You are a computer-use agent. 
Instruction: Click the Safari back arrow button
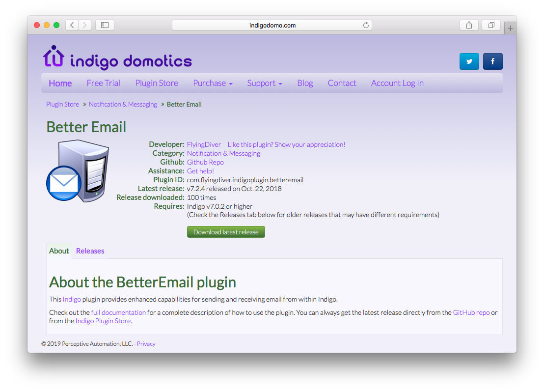[72, 25]
